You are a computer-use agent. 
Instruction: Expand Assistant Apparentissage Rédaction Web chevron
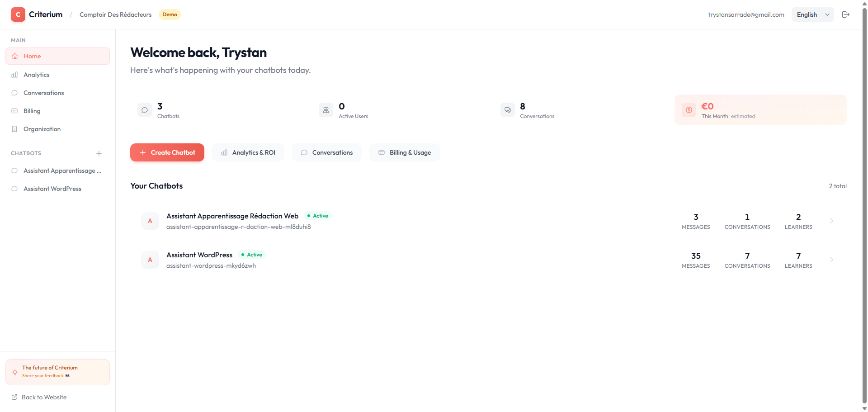832,221
